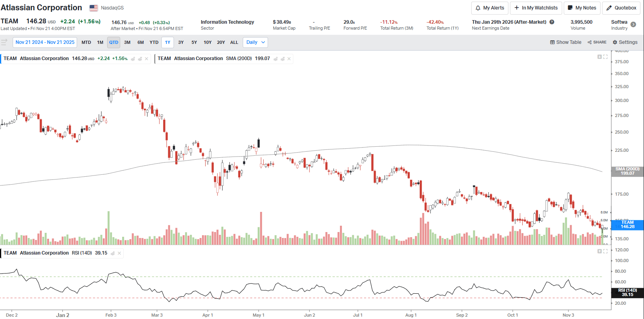The height and width of the screenshot is (319, 644).
Task: Click the RSI (14D) 39.15 axis label
Action: [627, 293]
